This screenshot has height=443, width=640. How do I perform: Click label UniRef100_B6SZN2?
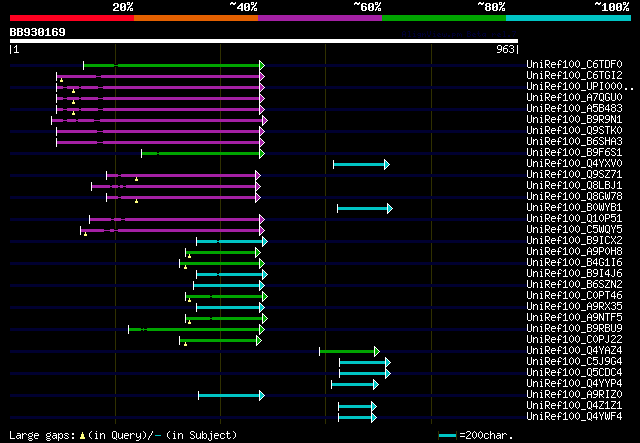(x=574, y=285)
